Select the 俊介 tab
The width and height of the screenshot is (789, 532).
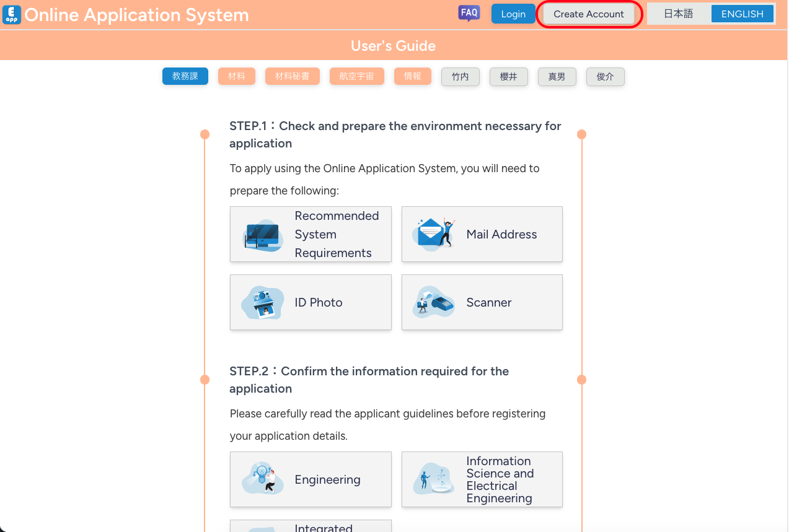pyautogui.click(x=606, y=77)
